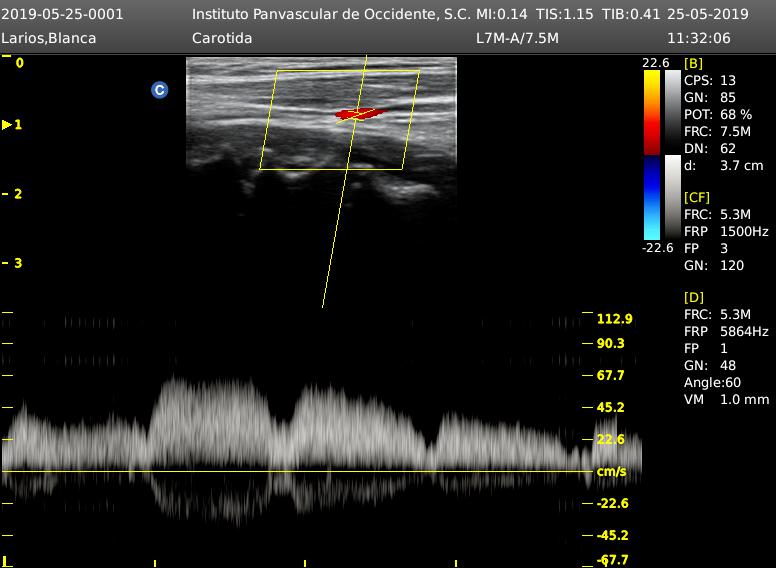Click the tall grayscale map bar
Viewport: 776px width, 568px height.
point(673,112)
